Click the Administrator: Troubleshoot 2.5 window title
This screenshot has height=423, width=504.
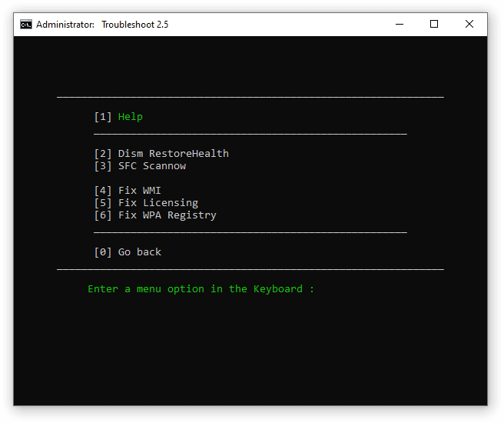pos(102,24)
